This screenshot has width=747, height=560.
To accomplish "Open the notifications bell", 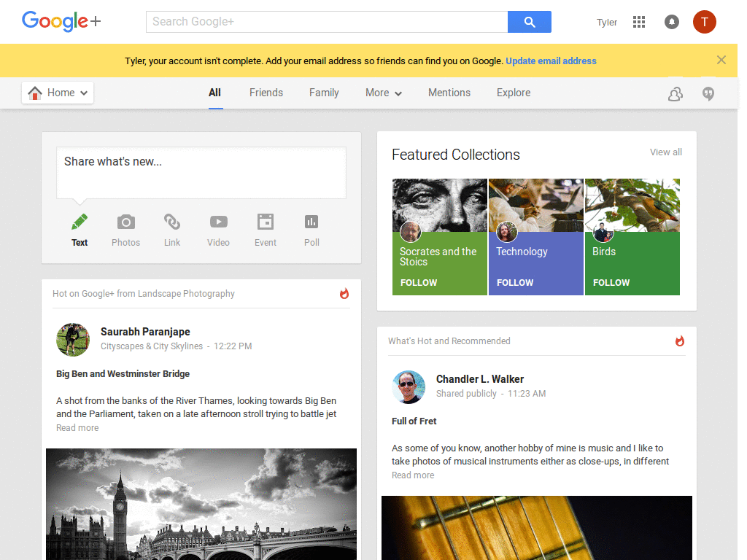I will pyautogui.click(x=672, y=22).
